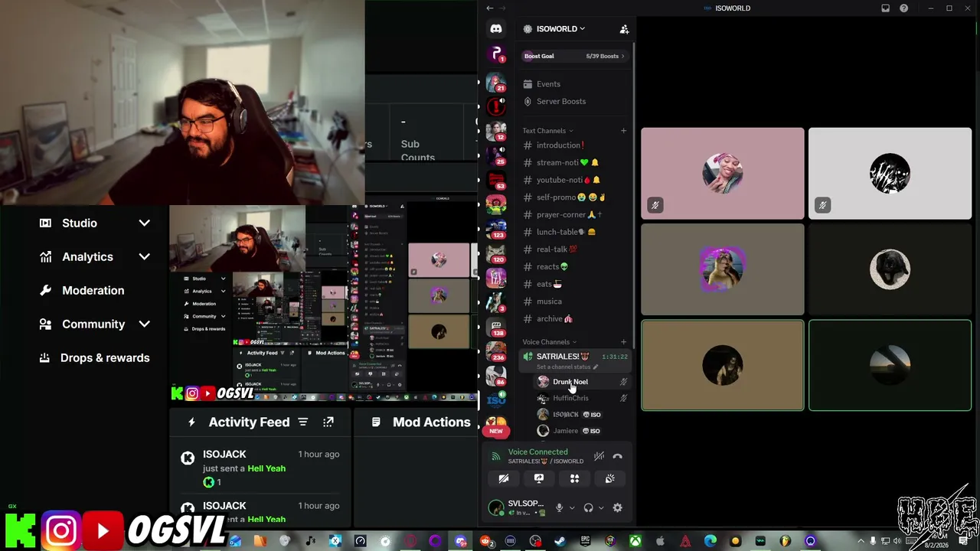980x551 pixels.
Task: Invite people using the ISOWORLD invite icon
Action: point(624,29)
